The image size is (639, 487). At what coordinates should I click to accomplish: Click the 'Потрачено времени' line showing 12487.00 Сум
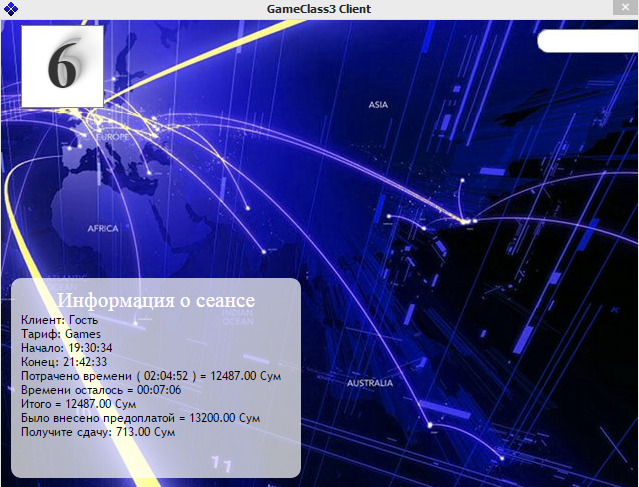151,376
